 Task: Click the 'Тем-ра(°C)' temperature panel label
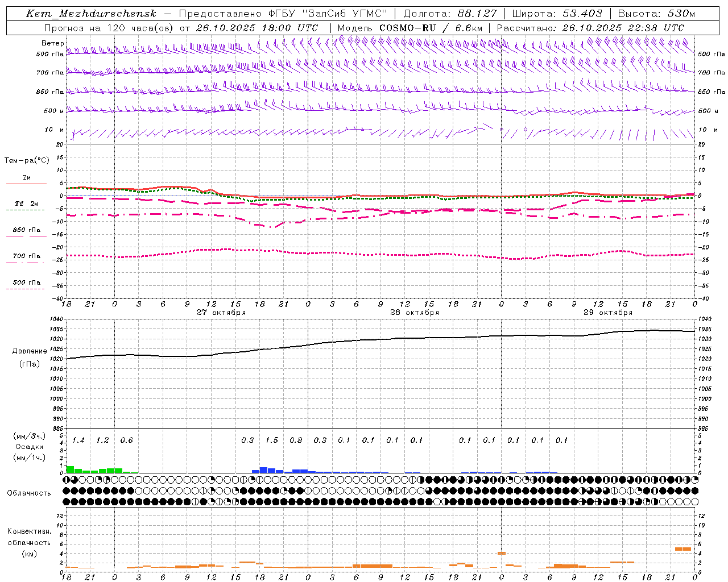27,161
